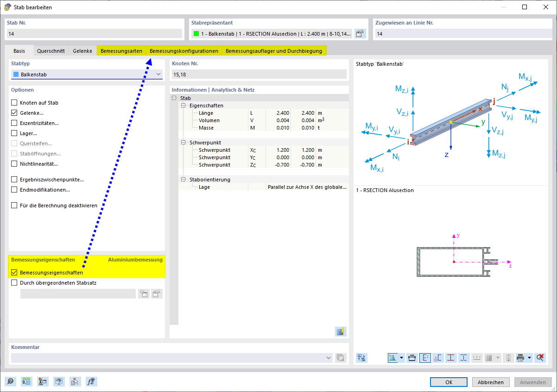This screenshot has height=392, width=557.
Task: Click the blue Balkenstab color swatch
Action: click(x=16, y=75)
